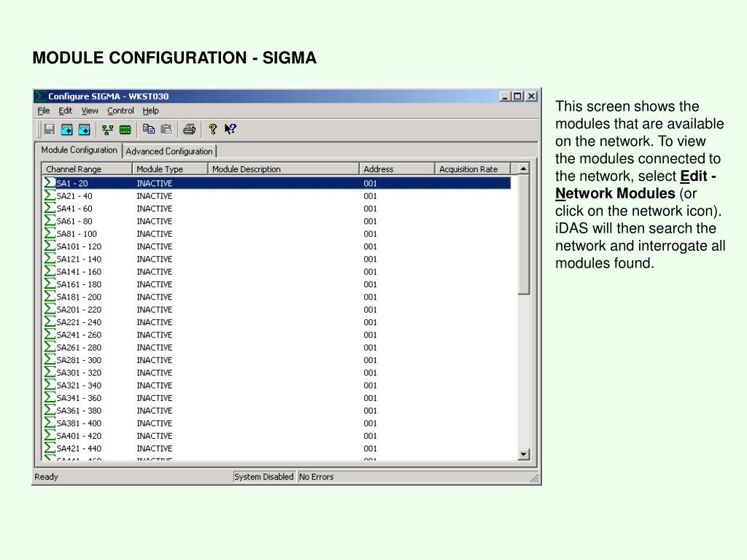Click the Network Modules toolbar icon

coord(108,130)
